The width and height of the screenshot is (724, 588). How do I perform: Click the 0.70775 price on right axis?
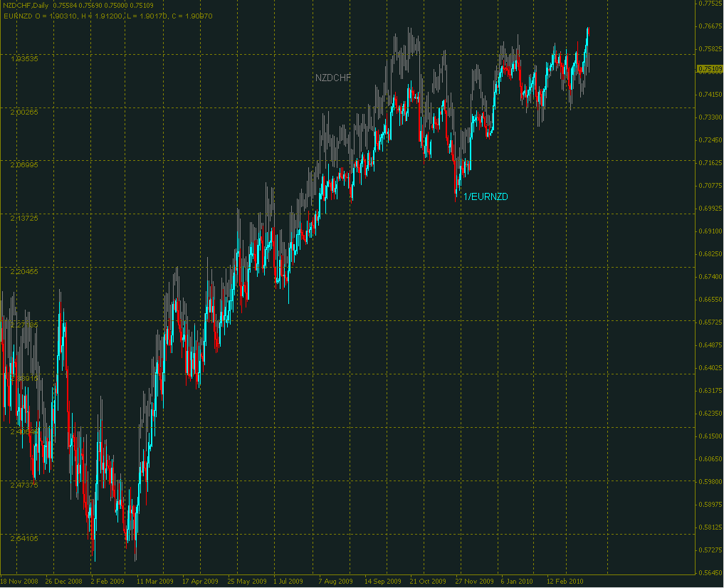click(710, 186)
